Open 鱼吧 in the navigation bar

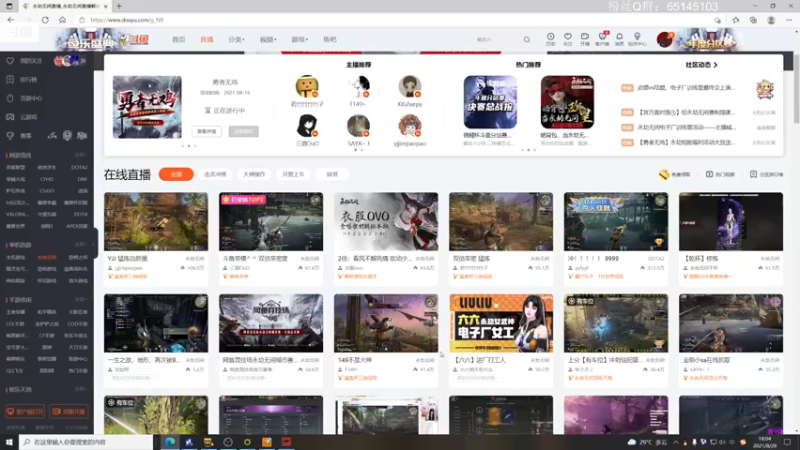[x=330, y=39]
